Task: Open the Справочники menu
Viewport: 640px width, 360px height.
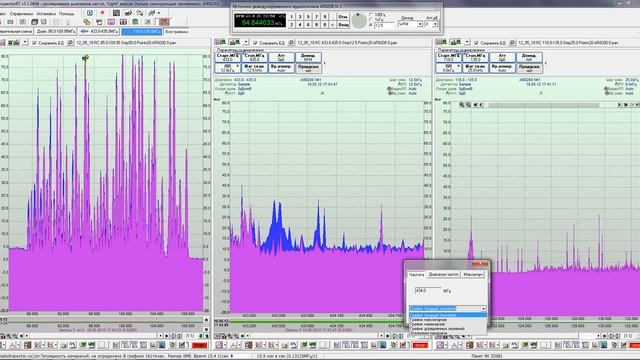Action: coord(21,13)
